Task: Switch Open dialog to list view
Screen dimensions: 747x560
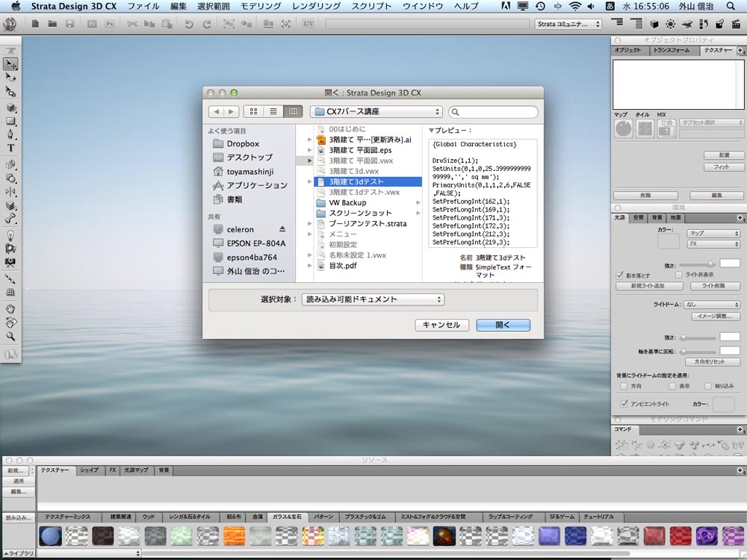Action: pyautogui.click(x=273, y=111)
